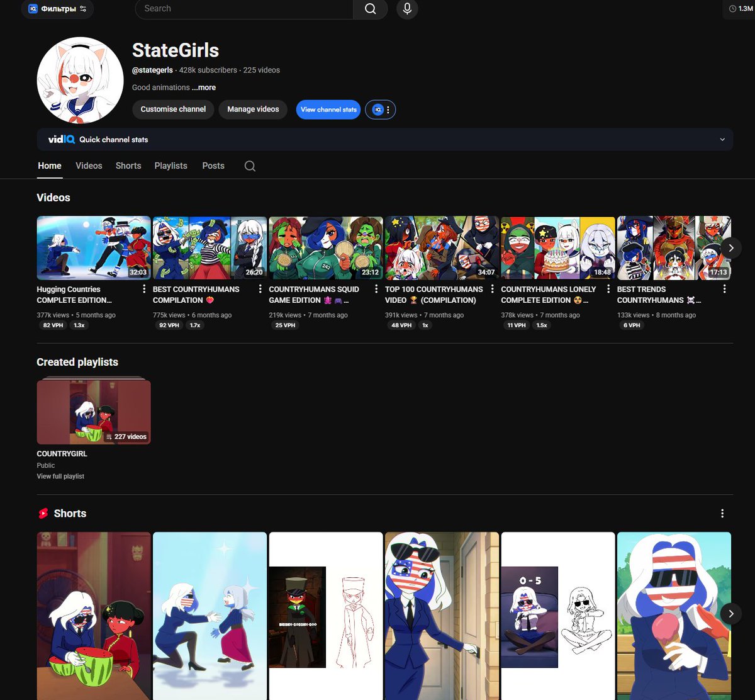This screenshot has height=700, width=755.
Task: Open the COUNTRYGIRL playlist thumbnail
Action: pyautogui.click(x=94, y=412)
